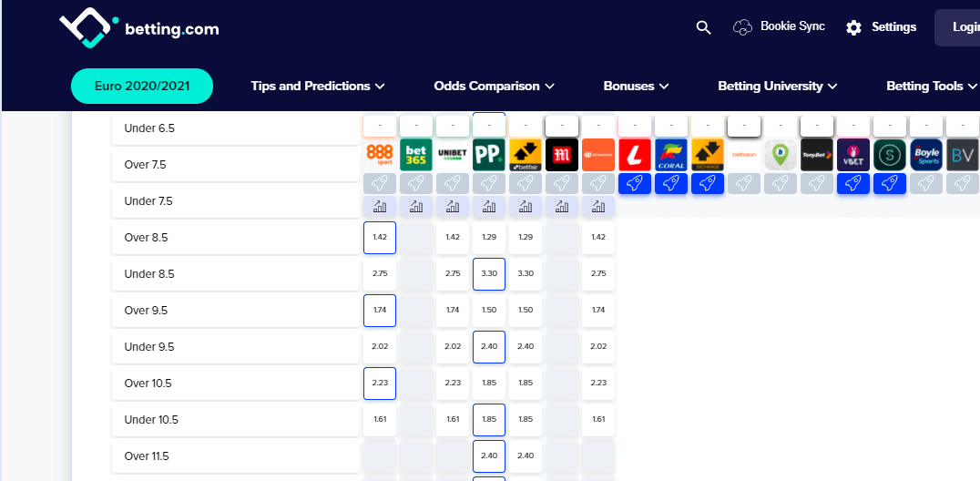
Task: Click the chart icon under Unibet
Action: [x=453, y=207]
